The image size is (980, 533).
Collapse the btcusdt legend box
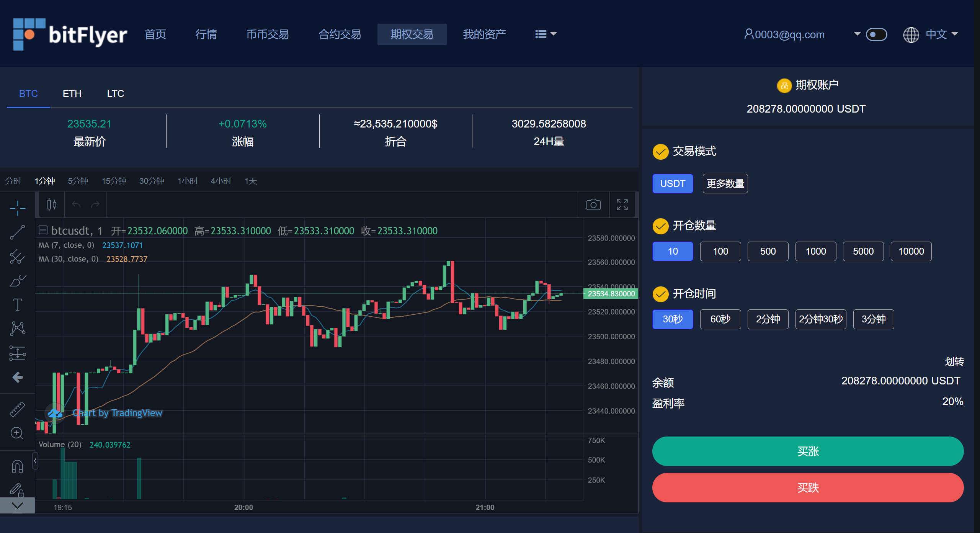43,230
